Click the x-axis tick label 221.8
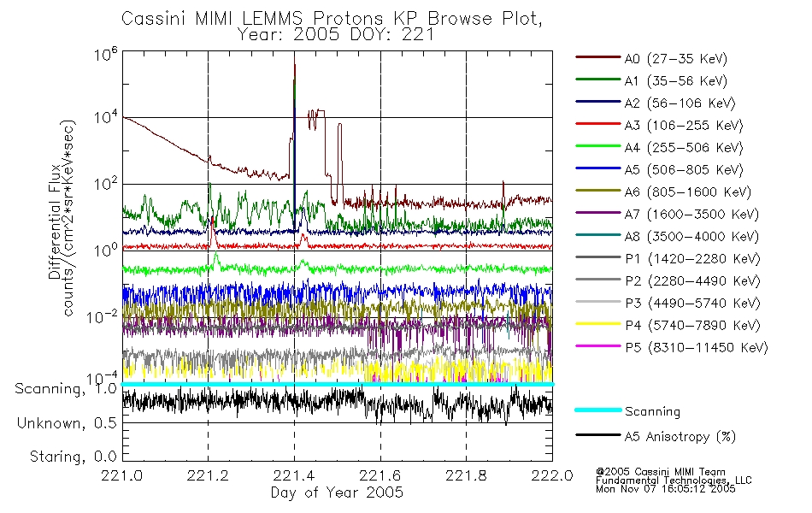 (466, 475)
